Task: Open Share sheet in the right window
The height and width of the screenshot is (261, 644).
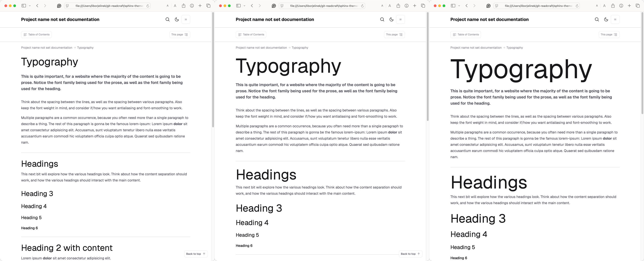Action: point(613,6)
